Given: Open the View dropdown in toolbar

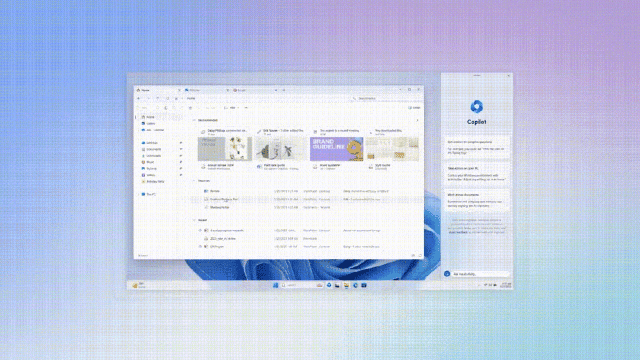Looking at the screenshot, I should pos(231,108).
